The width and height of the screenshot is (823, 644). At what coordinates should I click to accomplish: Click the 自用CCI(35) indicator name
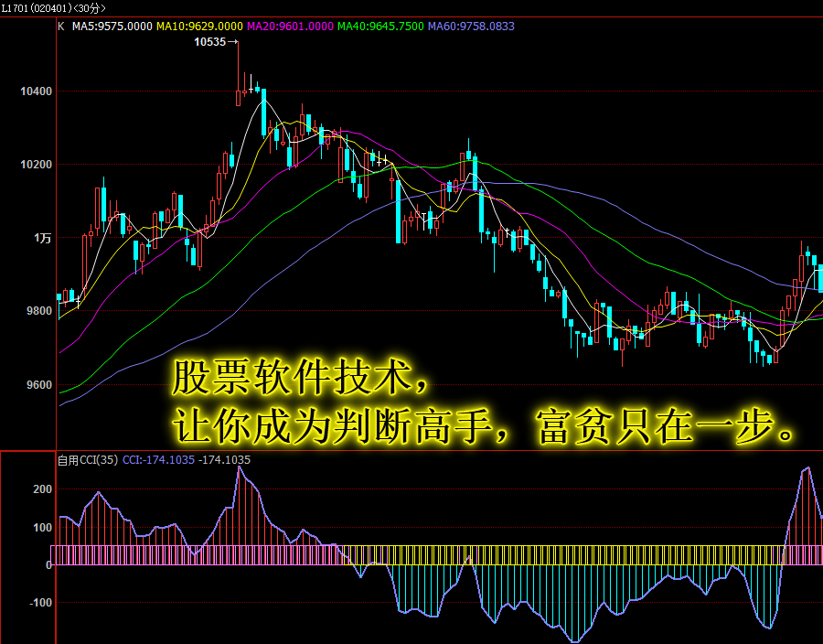click(x=88, y=460)
